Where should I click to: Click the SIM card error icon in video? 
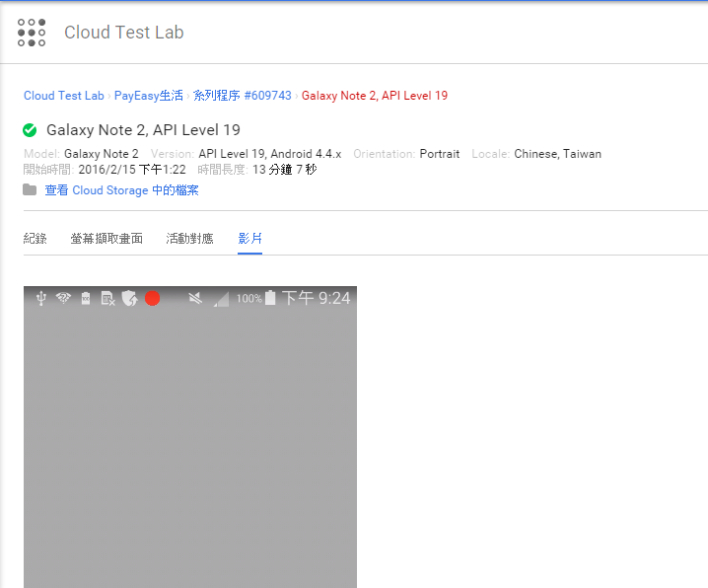(107, 299)
